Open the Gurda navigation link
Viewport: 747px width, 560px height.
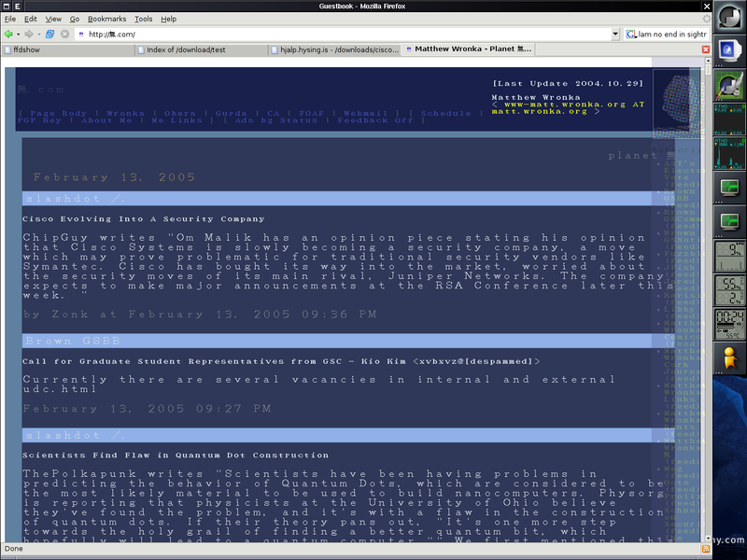coord(231,113)
